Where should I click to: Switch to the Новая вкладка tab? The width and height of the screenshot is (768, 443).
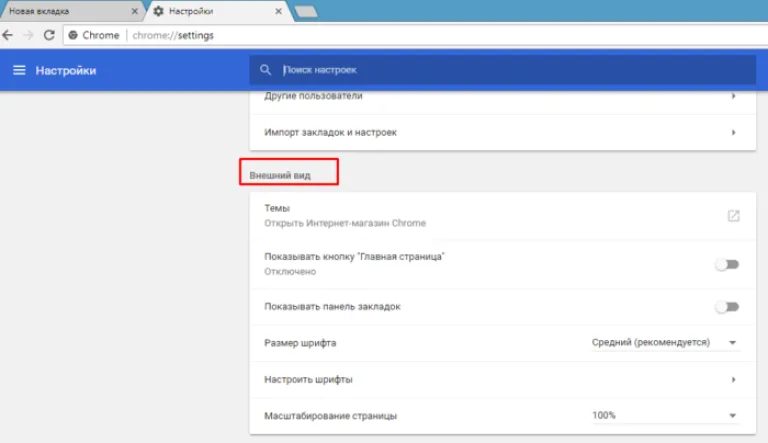tap(71, 11)
